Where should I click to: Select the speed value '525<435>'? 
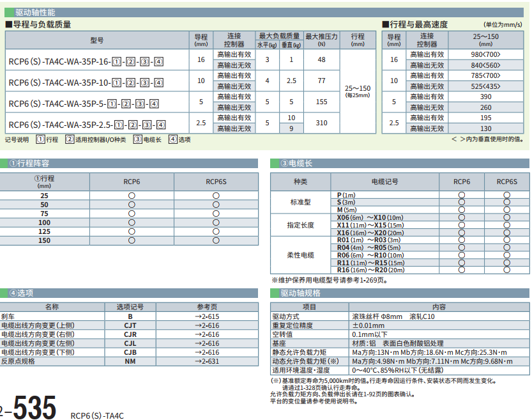[485, 86]
